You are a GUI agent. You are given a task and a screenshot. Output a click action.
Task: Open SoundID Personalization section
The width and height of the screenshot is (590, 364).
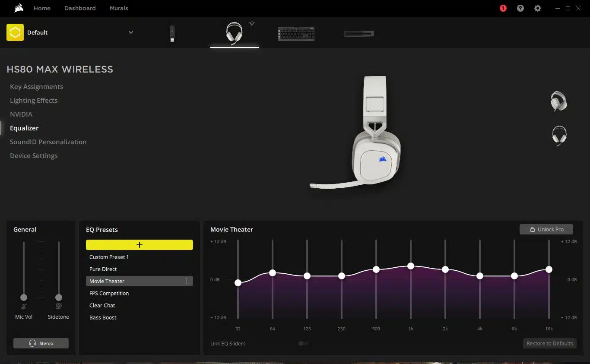point(48,142)
